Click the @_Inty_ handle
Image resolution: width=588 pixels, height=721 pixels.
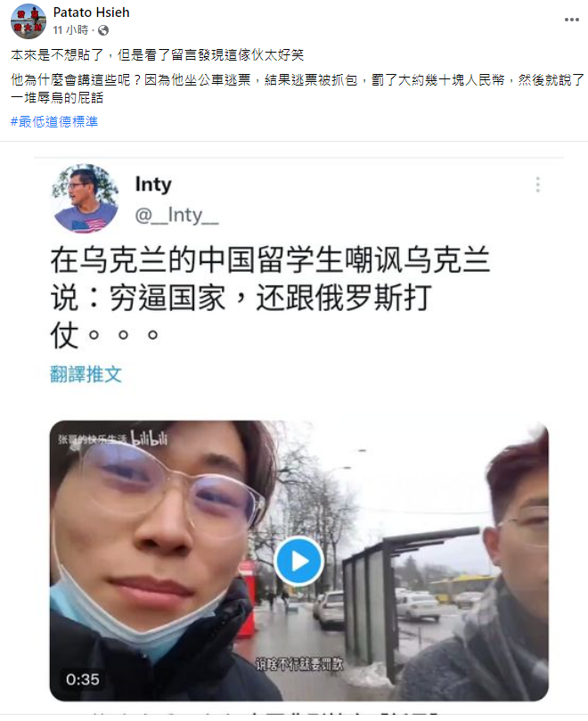coord(177,215)
